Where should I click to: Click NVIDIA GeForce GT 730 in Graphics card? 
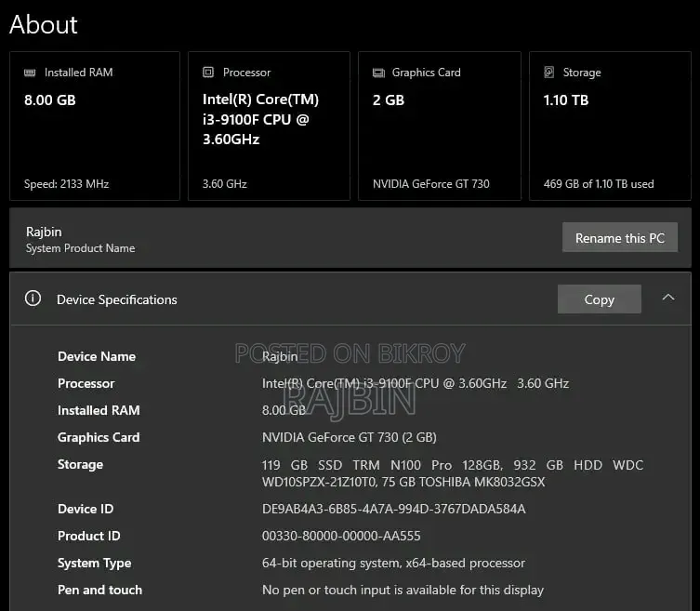coord(430,183)
